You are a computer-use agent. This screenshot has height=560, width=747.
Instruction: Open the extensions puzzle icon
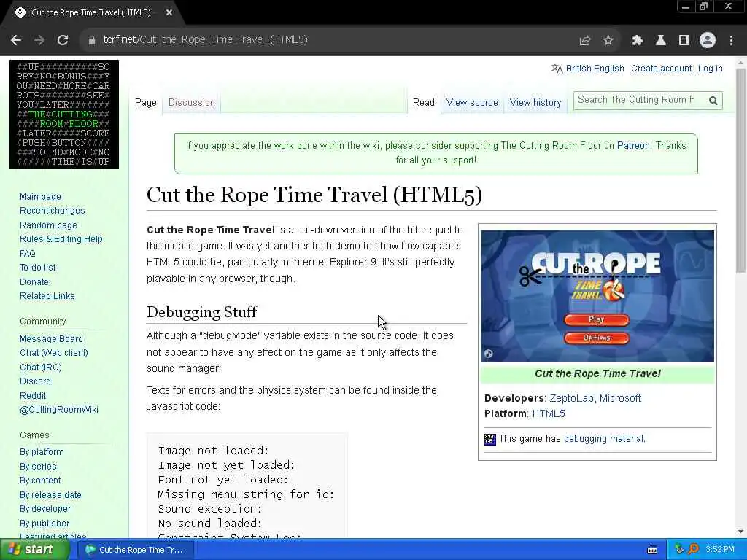pyautogui.click(x=638, y=41)
